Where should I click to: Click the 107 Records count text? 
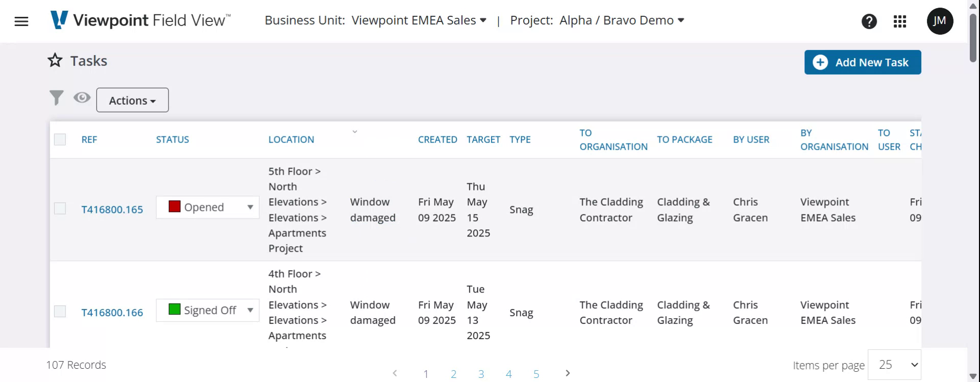pyautogui.click(x=76, y=365)
